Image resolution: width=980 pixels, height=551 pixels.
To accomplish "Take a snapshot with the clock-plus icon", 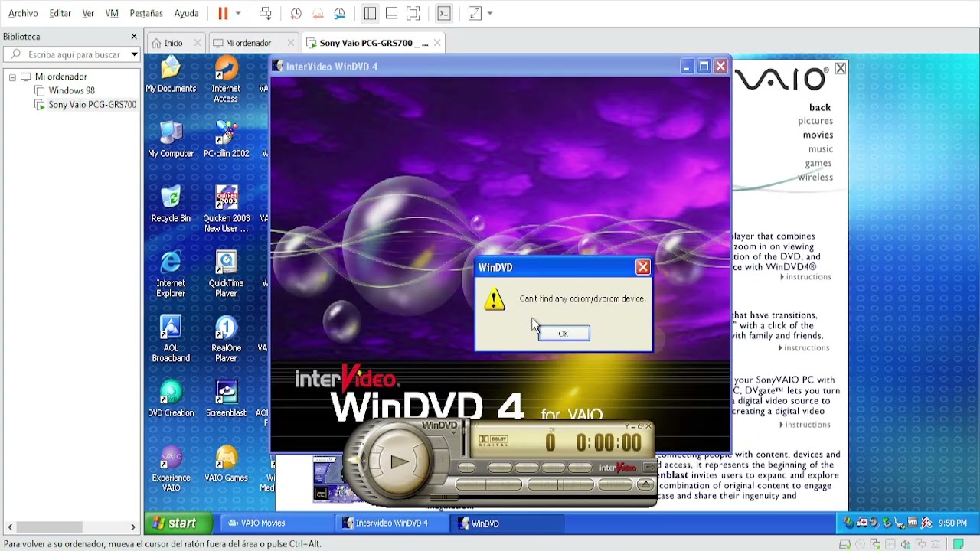I will 296,13.
